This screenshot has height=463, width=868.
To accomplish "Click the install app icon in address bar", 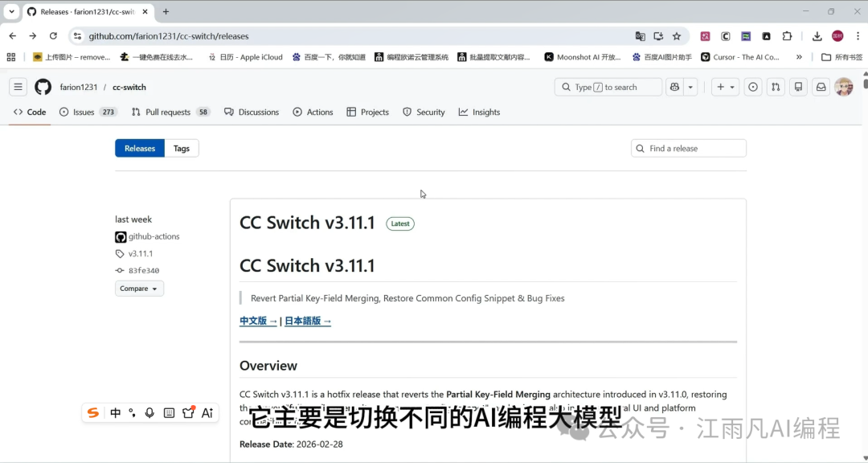I will [658, 36].
